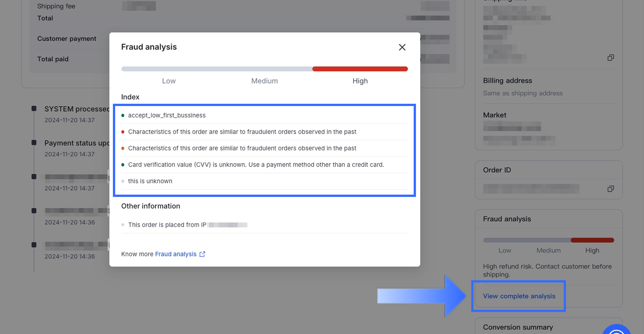Click the Order ID heading
This screenshot has height=334, width=644.
click(497, 170)
